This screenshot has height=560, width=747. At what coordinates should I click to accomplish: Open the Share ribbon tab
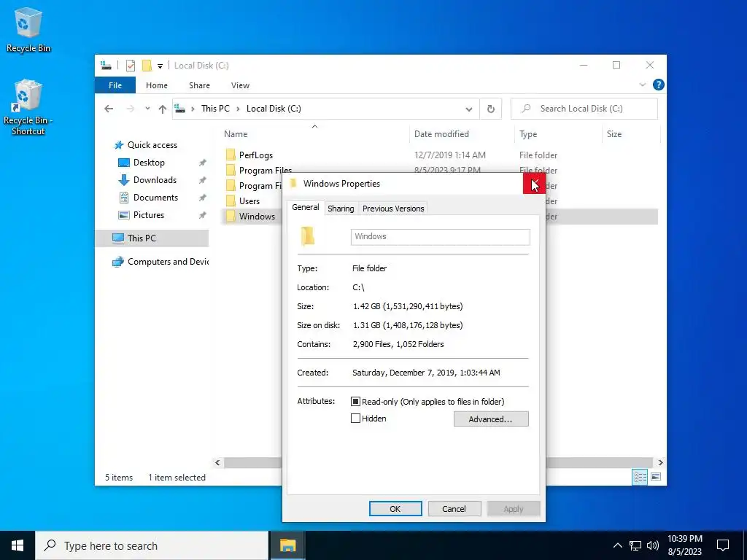pos(199,85)
